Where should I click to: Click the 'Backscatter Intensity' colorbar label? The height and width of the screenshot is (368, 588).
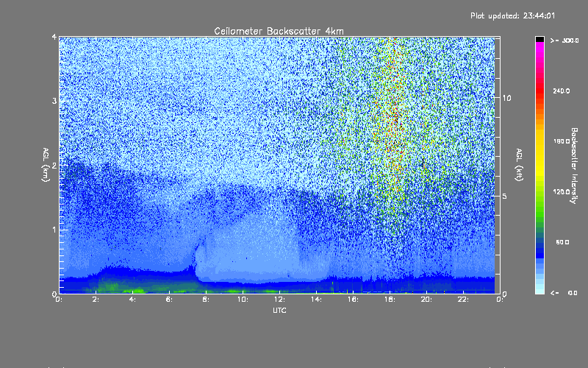[x=574, y=166]
